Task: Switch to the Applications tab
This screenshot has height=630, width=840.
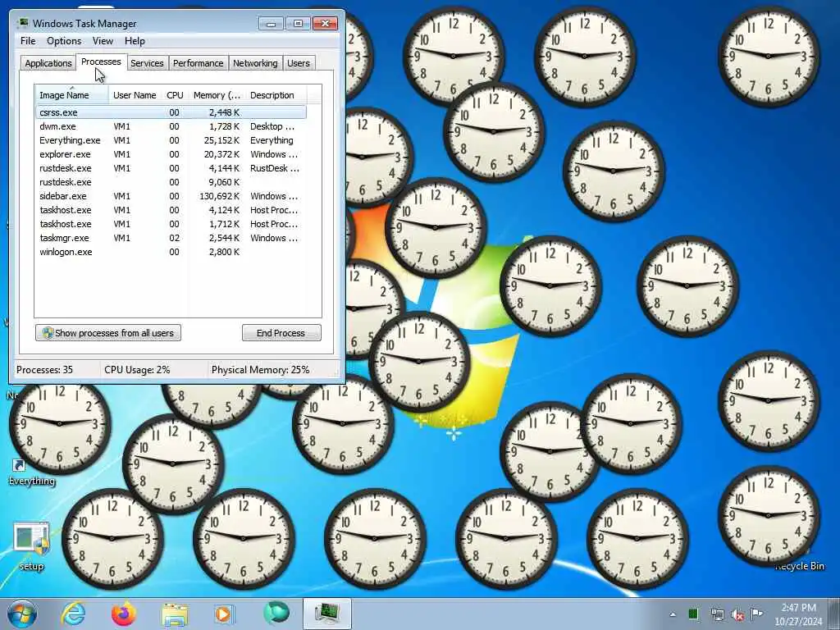Action: [x=48, y=63]
